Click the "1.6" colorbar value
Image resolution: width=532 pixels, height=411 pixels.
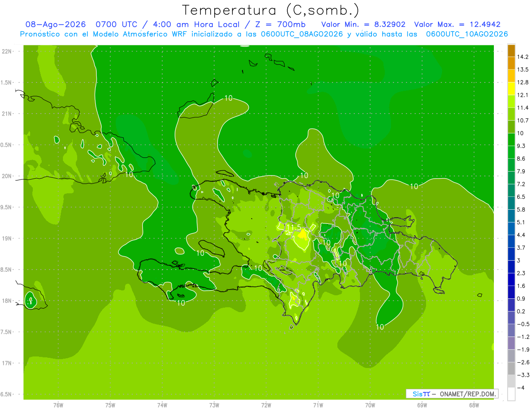click(x=522, y=286)
